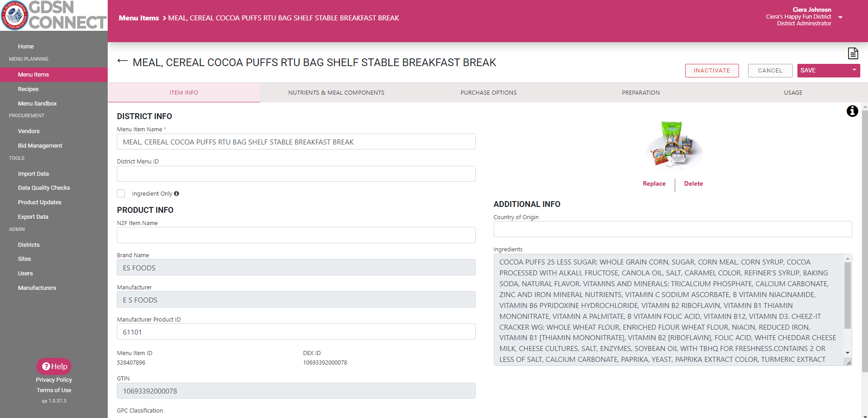The height and width of the screenshot is (418, 868).
Task: Click the version label qa 1.0.37.3
Action: point(54,401)
